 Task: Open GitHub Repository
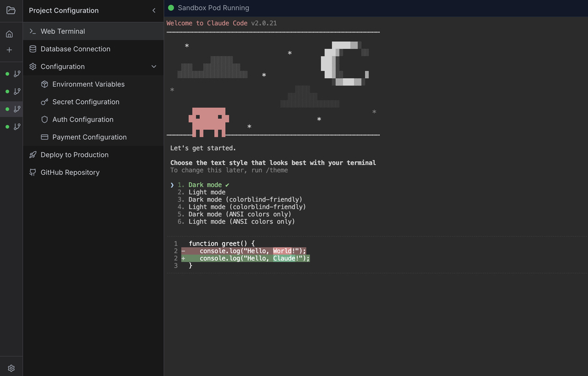[x=93, y=172]
